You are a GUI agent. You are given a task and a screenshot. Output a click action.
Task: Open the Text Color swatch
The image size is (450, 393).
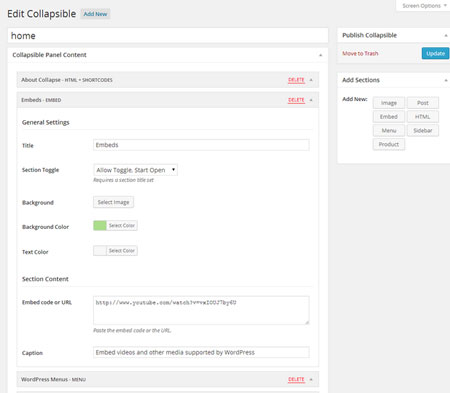100,251
